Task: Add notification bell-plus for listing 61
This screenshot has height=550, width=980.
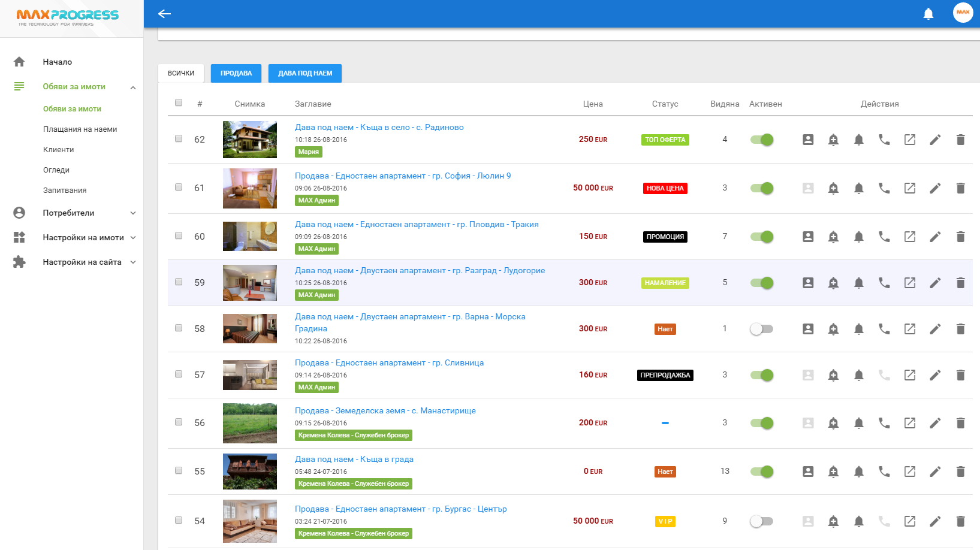Action: pyautogui.click(x=833, y=188)
